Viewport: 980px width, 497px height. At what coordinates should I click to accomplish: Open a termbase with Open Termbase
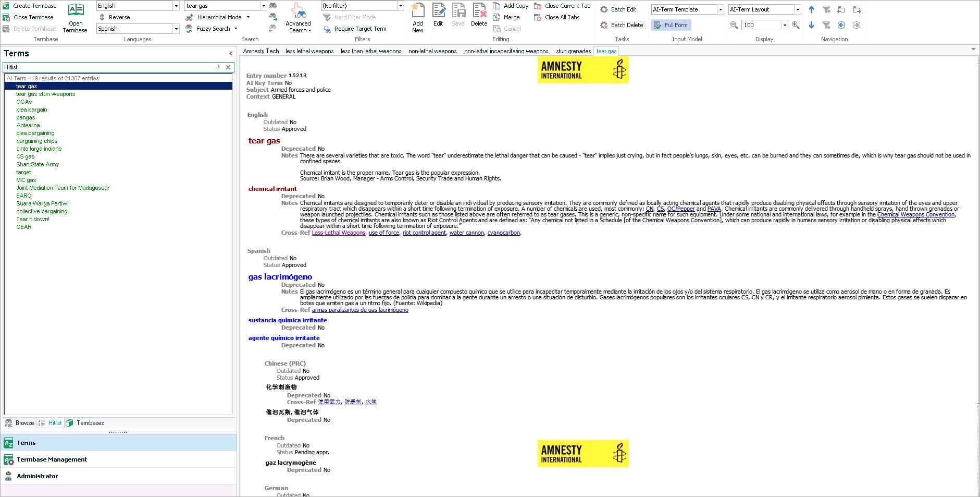pos(76,18)
